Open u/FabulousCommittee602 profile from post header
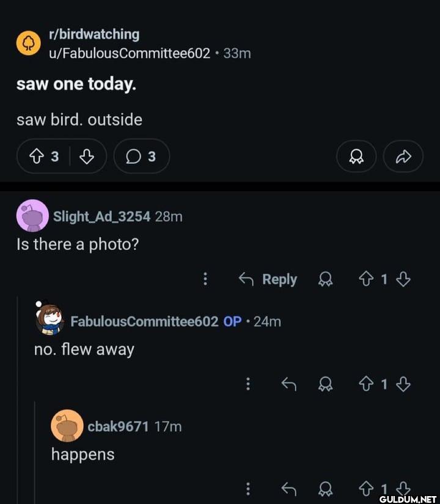The image size is (440, 504). (130, 53)
